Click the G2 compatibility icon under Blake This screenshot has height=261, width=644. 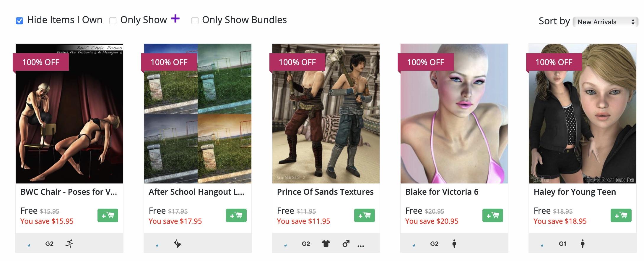pos(434,244)
